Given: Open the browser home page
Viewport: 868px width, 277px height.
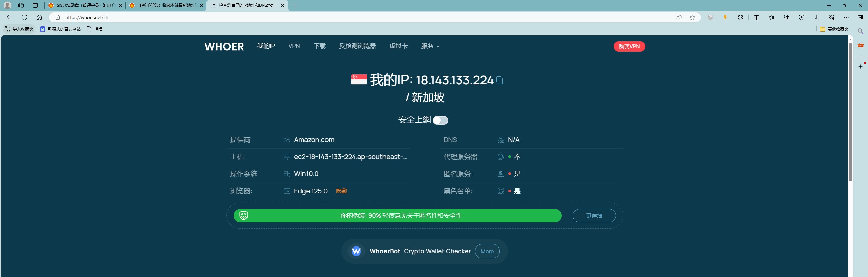Looking at the screenshot, I should pos(39,17).
